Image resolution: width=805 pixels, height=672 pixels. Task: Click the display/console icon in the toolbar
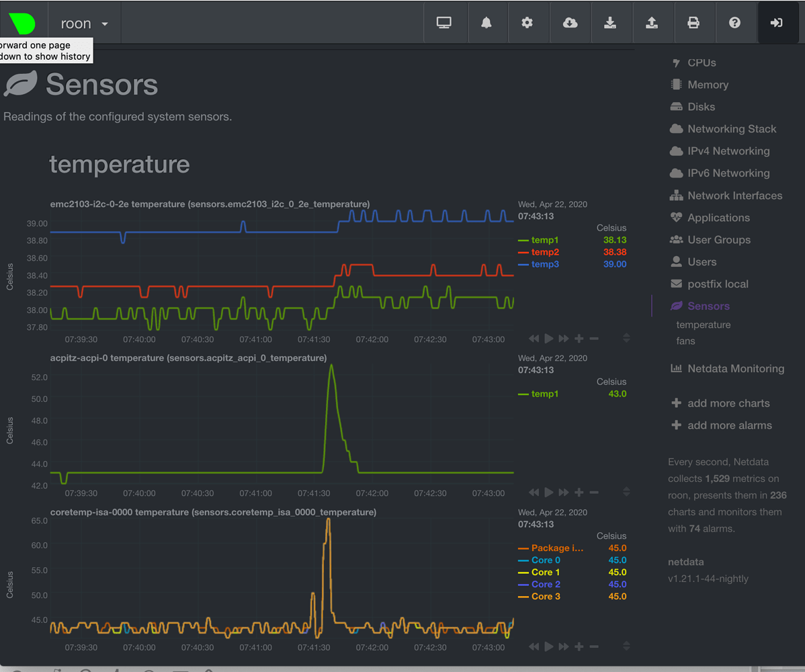tap(445, 22)
